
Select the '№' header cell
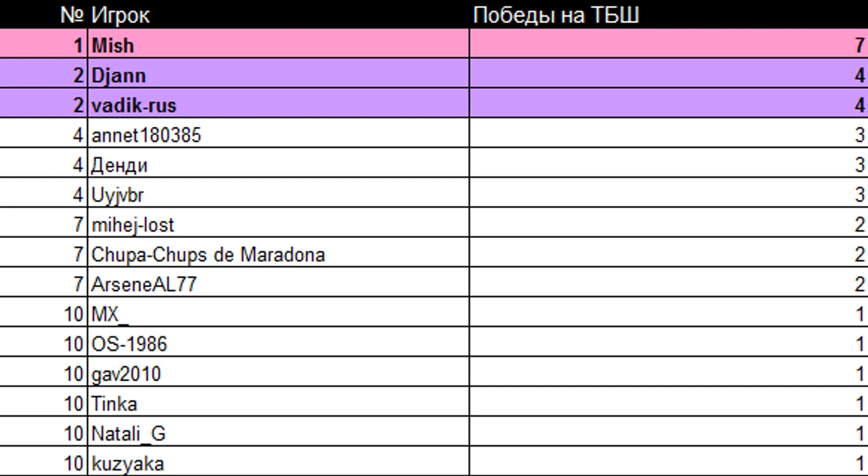click(x=43, y=14)
